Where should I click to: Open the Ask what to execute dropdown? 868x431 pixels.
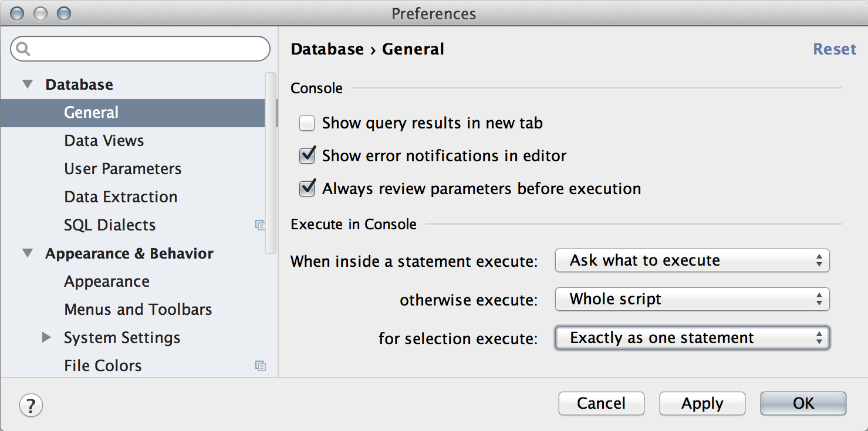[692, 260]
